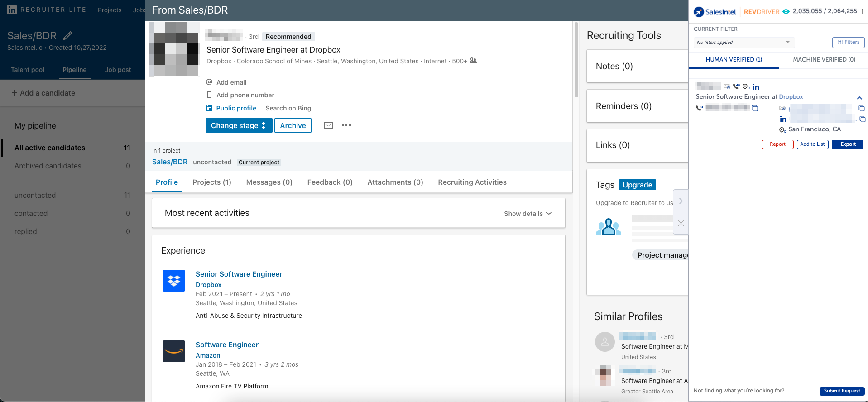Screen dimensions: 868x402
Task: Open the Amazon company link in Experience
Action: tap(208, 355)
